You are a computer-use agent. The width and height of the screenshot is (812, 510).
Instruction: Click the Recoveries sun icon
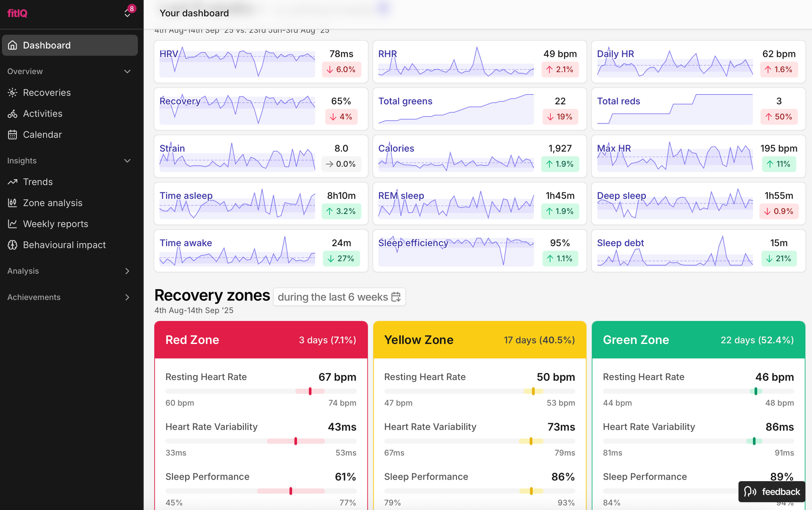pos(13,93)
